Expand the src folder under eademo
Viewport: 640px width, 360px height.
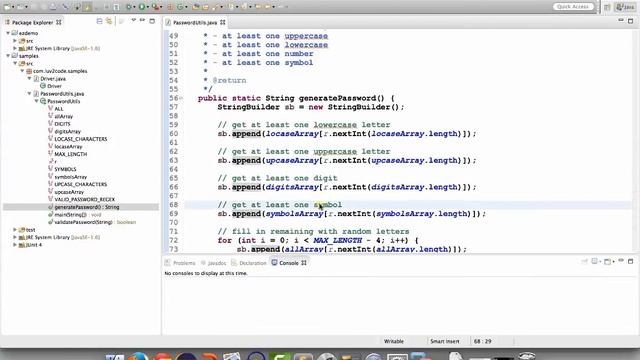tap(15, 41)
